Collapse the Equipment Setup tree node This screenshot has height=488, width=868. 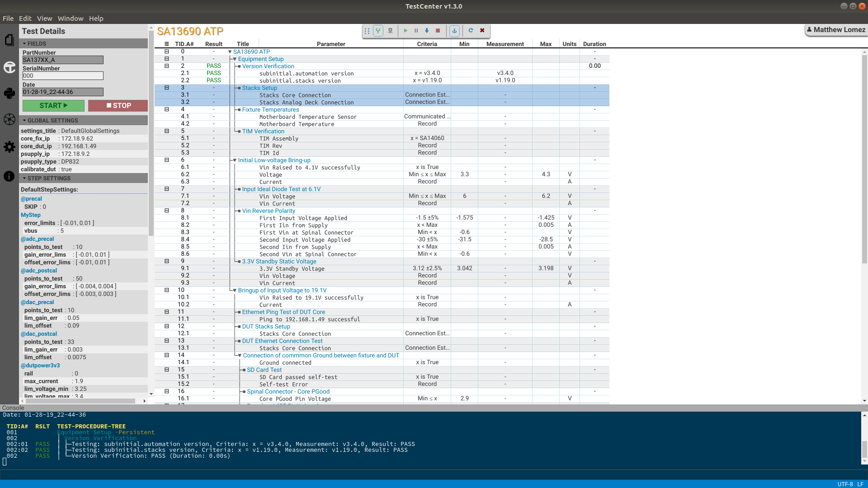235,59
